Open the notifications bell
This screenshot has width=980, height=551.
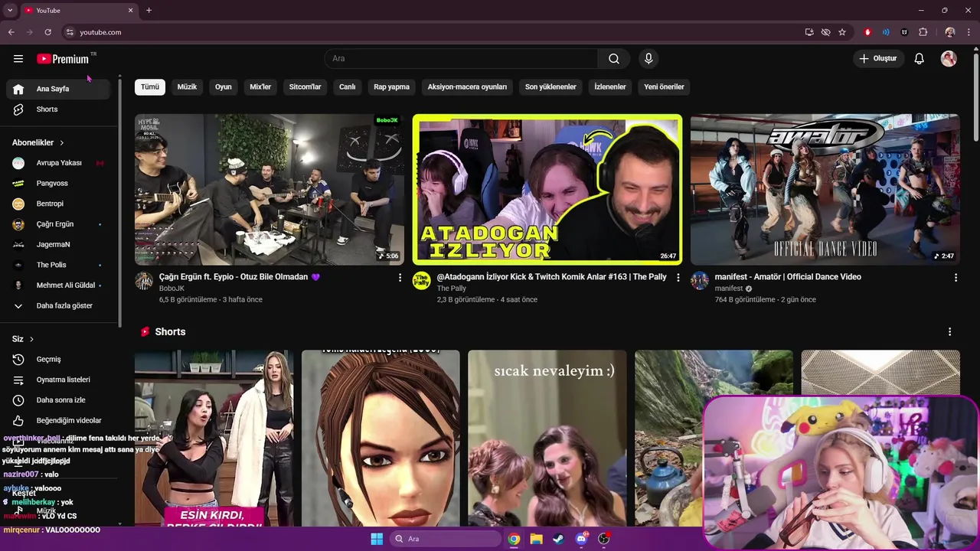920,59
